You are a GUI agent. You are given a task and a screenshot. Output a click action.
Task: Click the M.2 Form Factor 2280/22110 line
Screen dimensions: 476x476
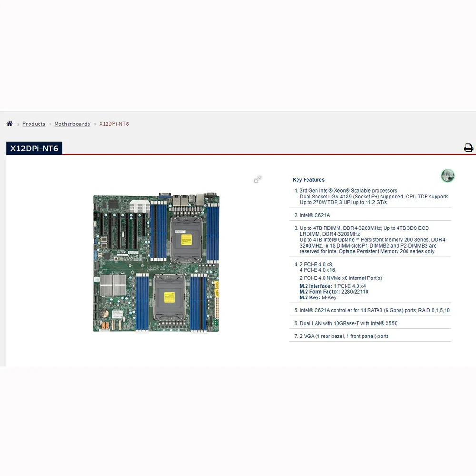(334, 292)
